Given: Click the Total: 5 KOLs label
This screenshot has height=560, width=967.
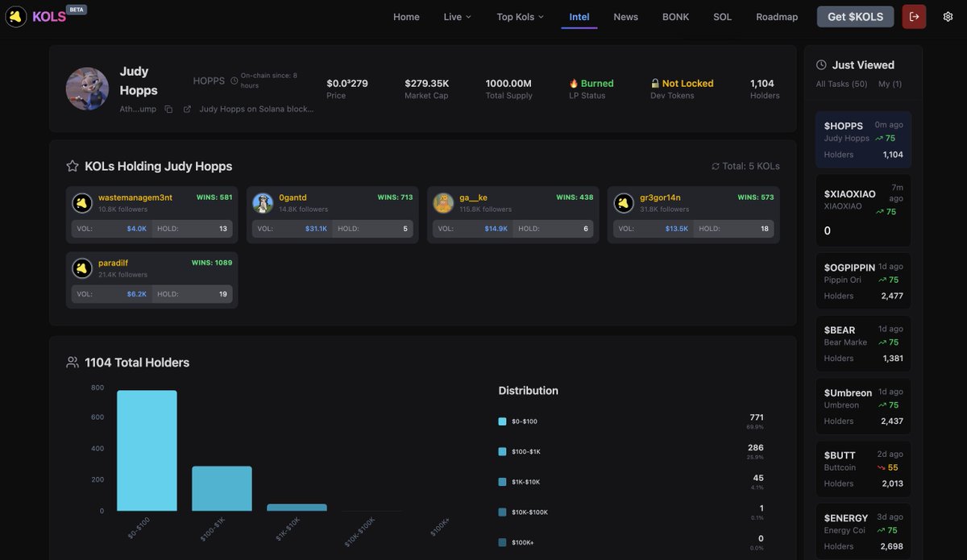Looking at the screenshot, I should (x=751, y=167).
